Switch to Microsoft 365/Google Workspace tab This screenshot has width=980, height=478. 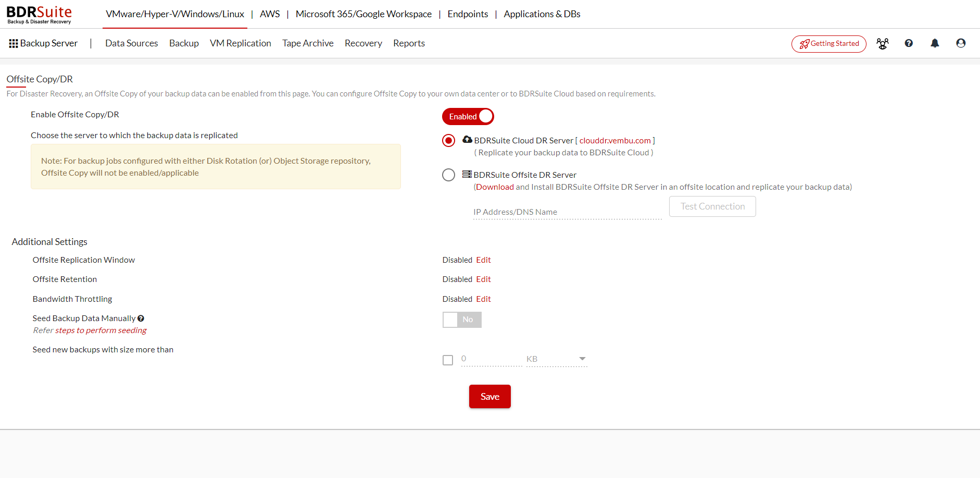(363, 14)
